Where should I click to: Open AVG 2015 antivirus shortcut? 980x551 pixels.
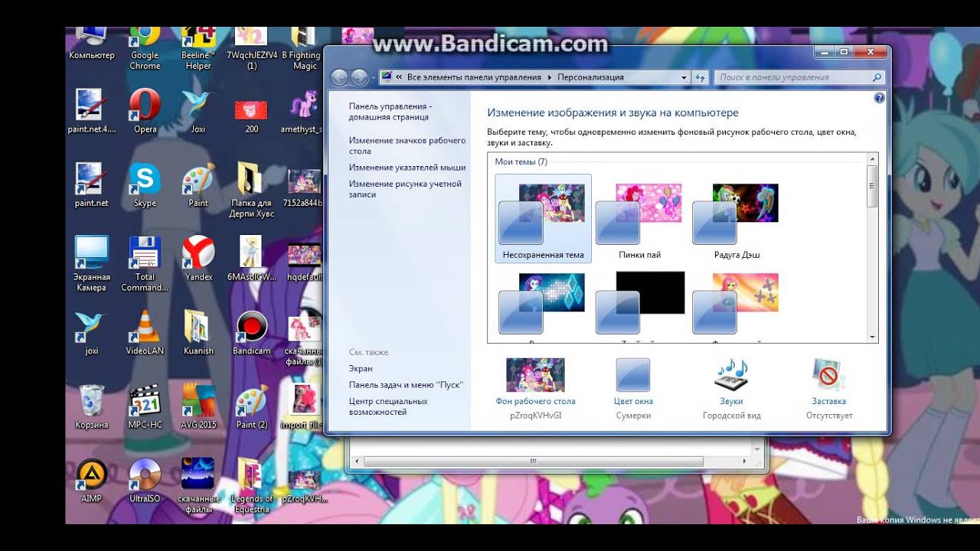point(198,406)
